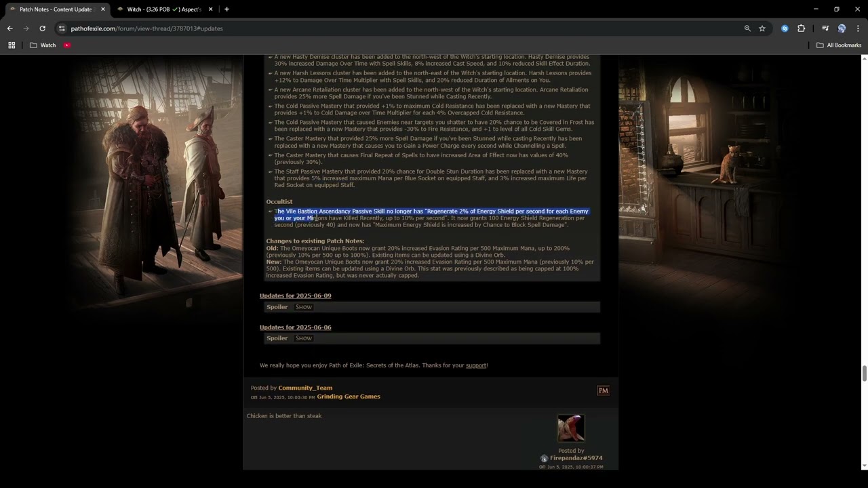Open the All Bookmarks folder
This screenshot has height=488, width=868.
(x=839, y=45)
